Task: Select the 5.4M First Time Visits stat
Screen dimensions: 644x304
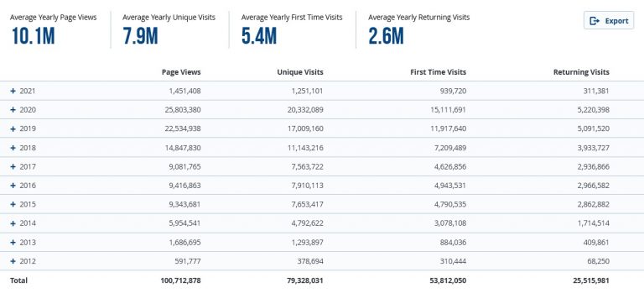Action: 259,36
